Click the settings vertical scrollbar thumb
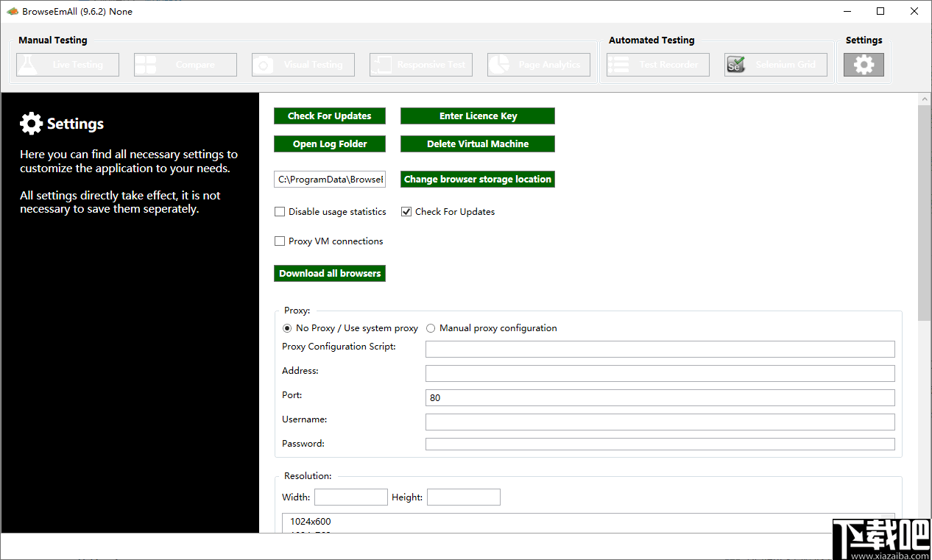This screenshot has width=932, height=560. [x=925, y=212]
